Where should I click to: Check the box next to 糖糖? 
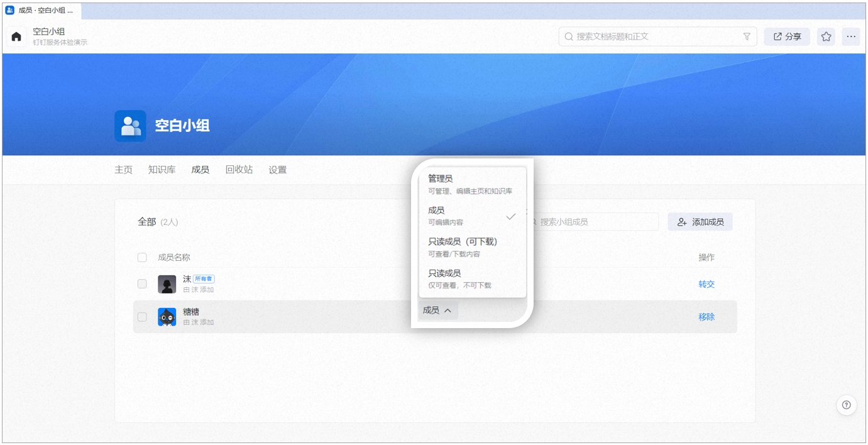point(142,316)
